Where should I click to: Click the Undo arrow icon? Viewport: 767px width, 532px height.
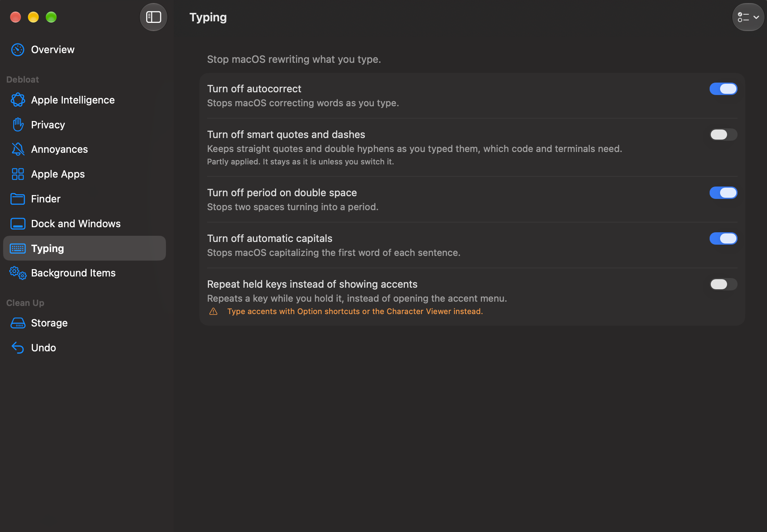click(18, 348)
